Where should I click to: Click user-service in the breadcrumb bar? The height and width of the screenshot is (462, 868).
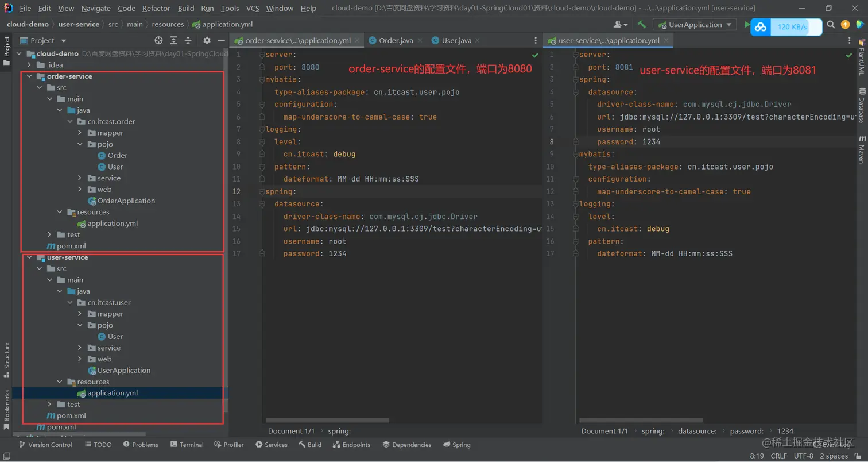pos(79,24)
